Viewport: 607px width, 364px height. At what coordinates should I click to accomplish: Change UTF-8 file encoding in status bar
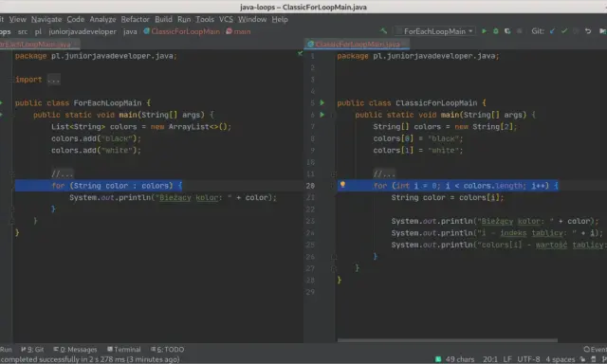coord(528,359)
